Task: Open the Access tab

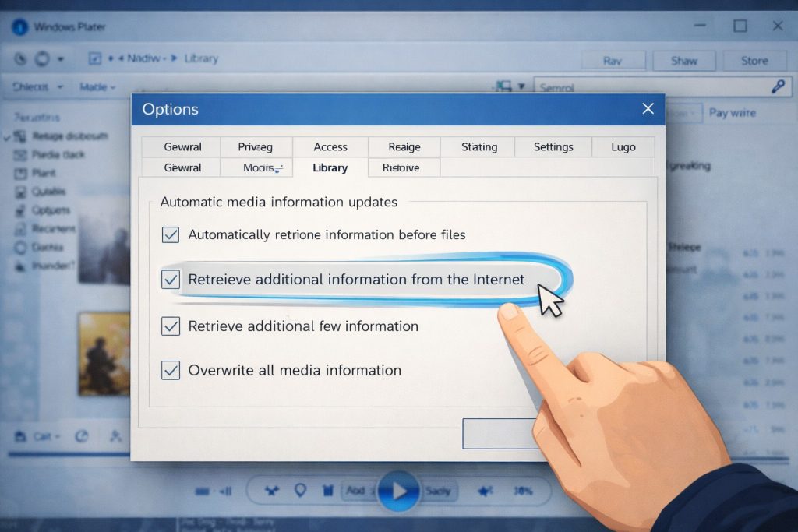Action: pyautogui.click(x=330, y=146)
